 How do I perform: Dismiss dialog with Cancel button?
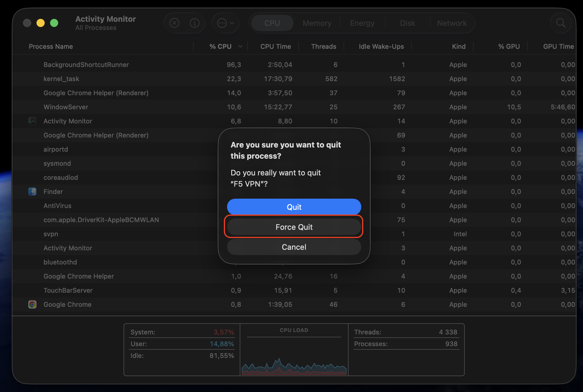click(294, 247)
